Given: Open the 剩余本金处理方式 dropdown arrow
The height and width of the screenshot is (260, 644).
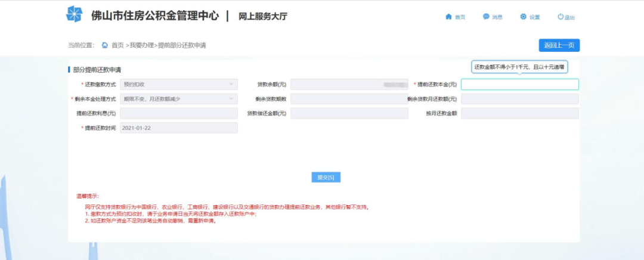Looking at the screenshot, I should (231, 99).
